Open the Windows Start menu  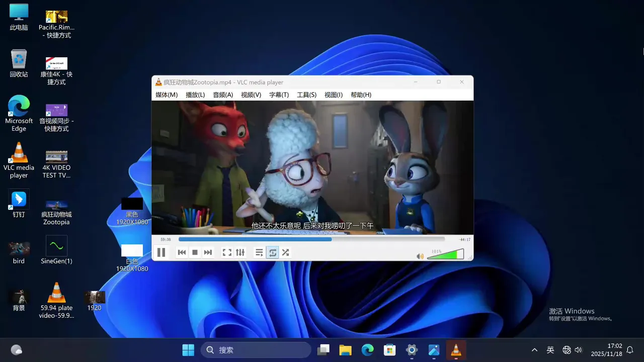click(188, 350)
